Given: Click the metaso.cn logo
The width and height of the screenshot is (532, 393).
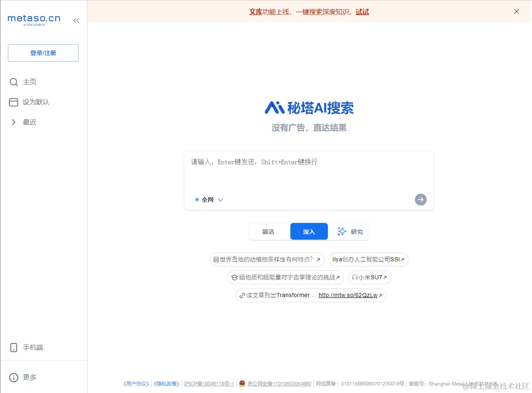Looking at the screenshot, I should pyautogui.click(x=34, y=20).
